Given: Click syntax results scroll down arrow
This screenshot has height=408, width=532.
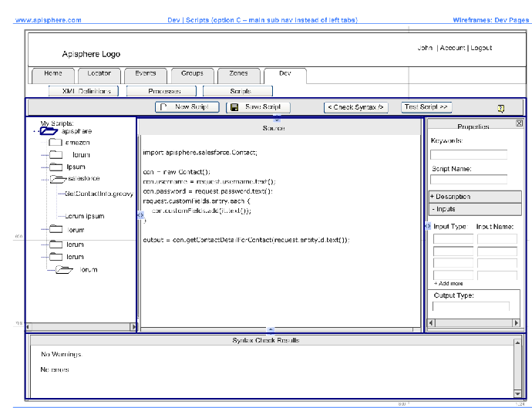Looking at the screenshot, I should point(517,394).
